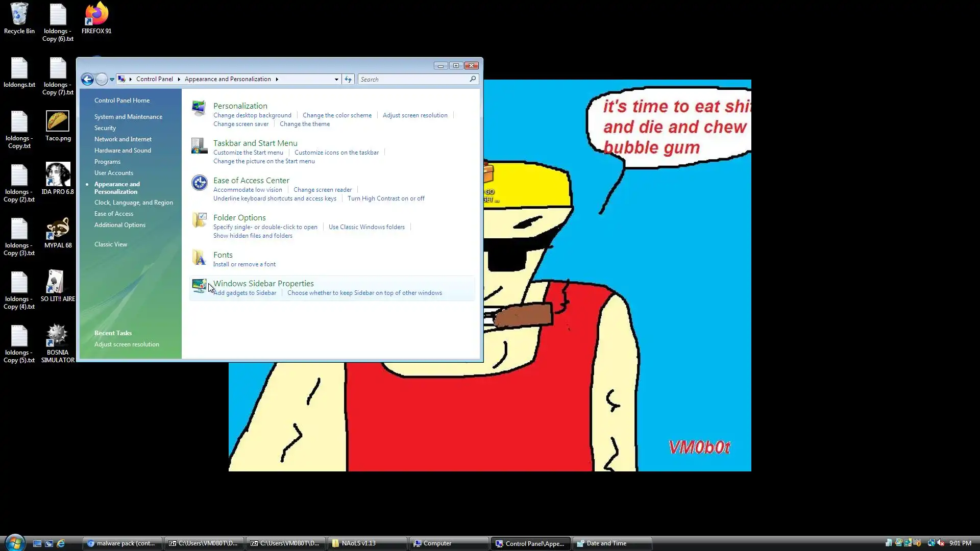The width and height of the screenshot is (980, 551).
Task: Switch to Classic View
Action: [111, 244]
